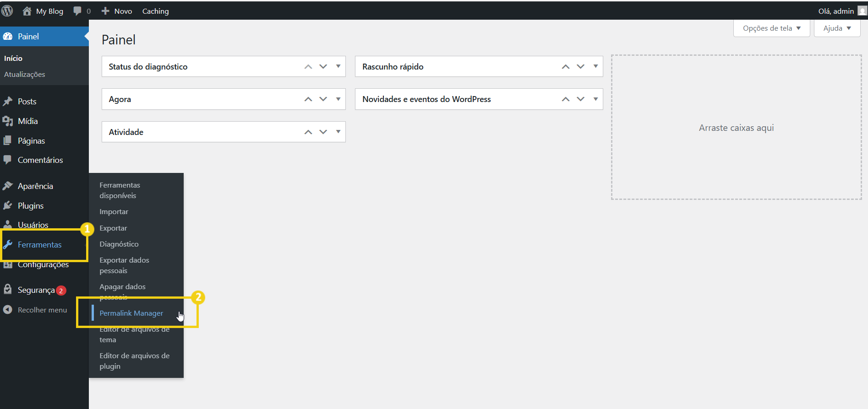This screenshot has width=868, height=409.
Task: Click the Caching link in admin bar
Action: pyautogui.click(x=155, y=11)
